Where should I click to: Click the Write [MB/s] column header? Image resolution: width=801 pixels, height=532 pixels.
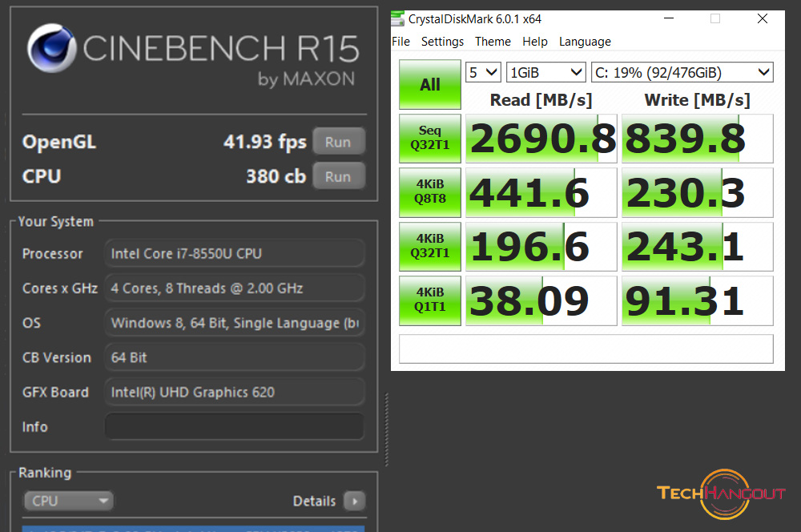pos(698,100)
